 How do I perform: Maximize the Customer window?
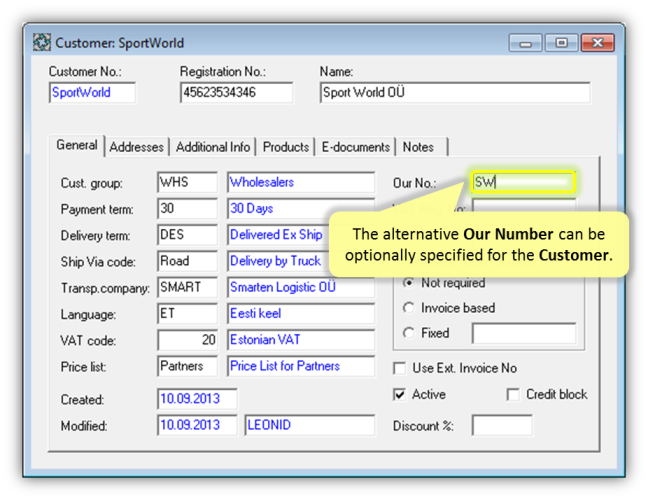(x=561, y=43)
